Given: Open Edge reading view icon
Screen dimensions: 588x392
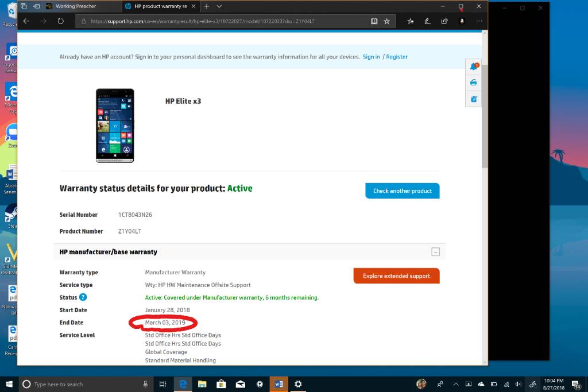Looking at the screenshot, I should click(374, 21).
